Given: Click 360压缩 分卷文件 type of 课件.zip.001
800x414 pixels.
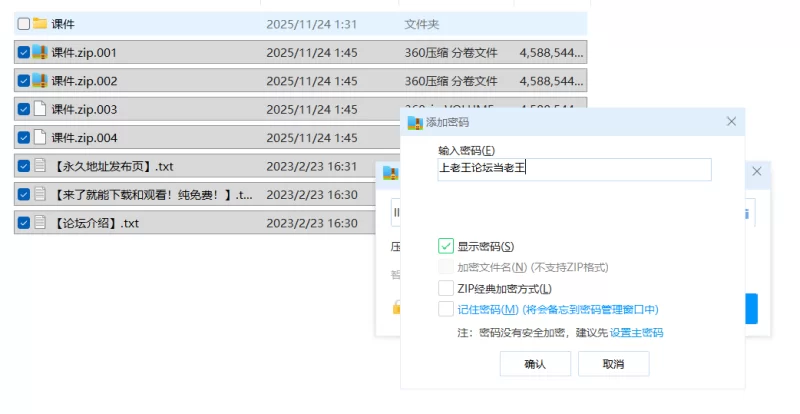Looking at the screenshot, I should click(x=451, y=53).
